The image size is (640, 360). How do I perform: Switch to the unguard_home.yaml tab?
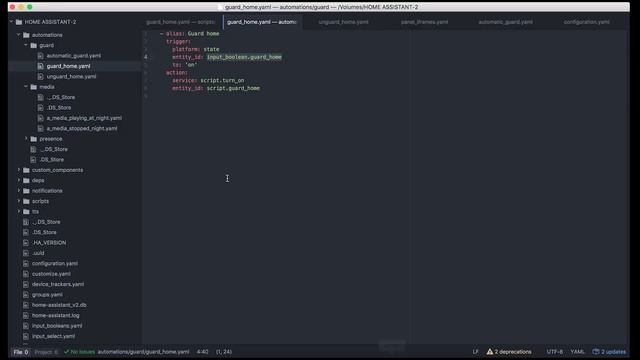(343, 22)
